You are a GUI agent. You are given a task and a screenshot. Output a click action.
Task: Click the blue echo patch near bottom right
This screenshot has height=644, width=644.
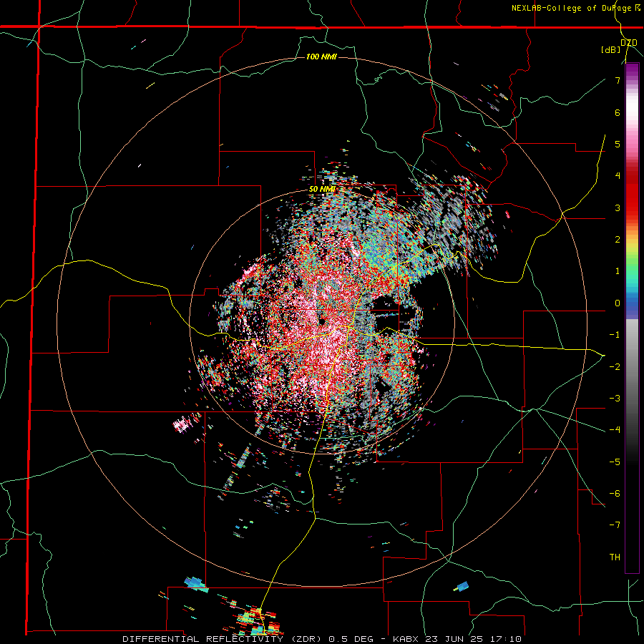pyautogui.click(x=462, y=586)
